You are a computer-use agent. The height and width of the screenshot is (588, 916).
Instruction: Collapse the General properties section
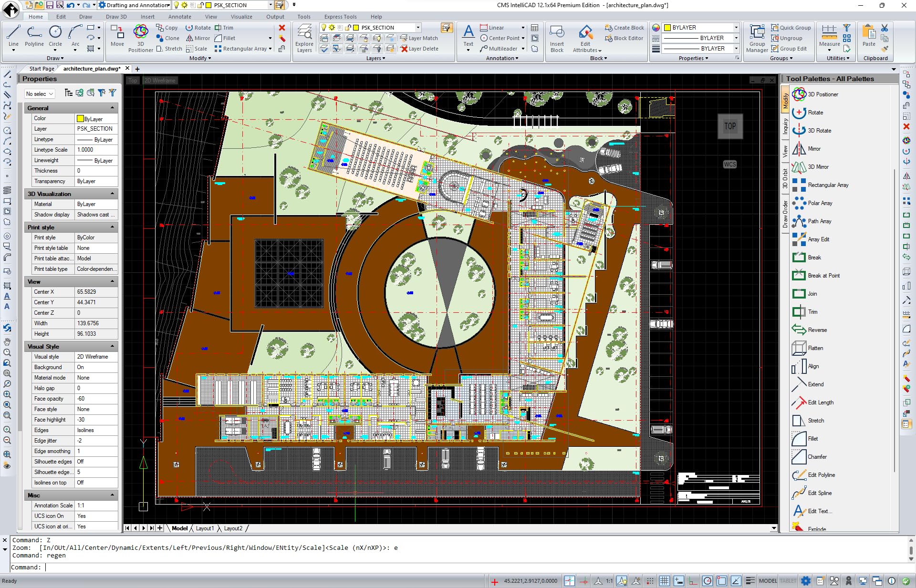click(x=113, y=108)
